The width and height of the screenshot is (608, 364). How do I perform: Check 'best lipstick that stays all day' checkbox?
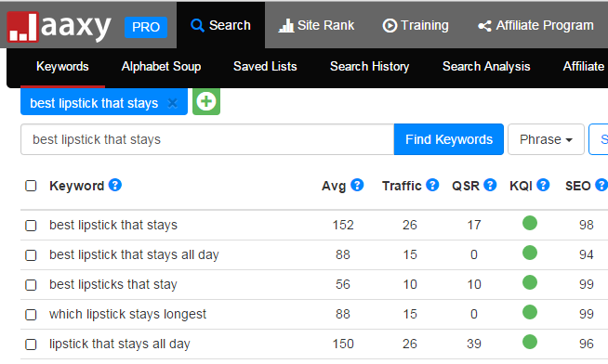[31, 255]
